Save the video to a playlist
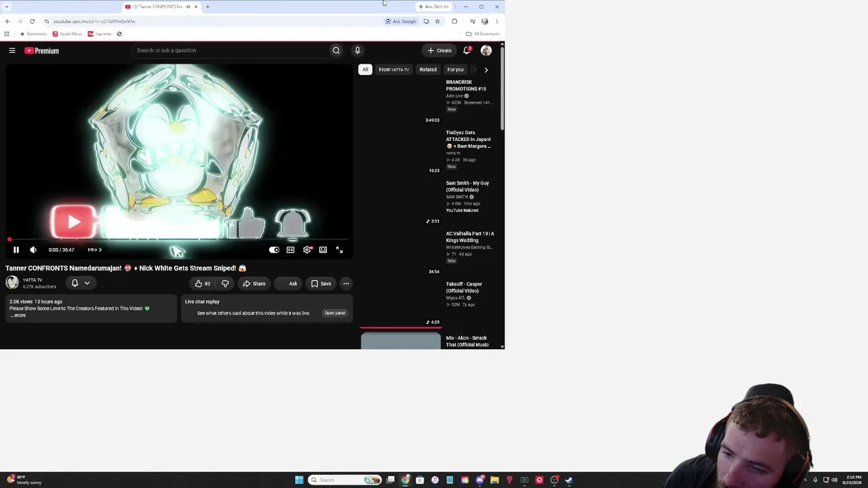Screen dimensions: 868x488 pyautogui.click(x=321, y=283)
